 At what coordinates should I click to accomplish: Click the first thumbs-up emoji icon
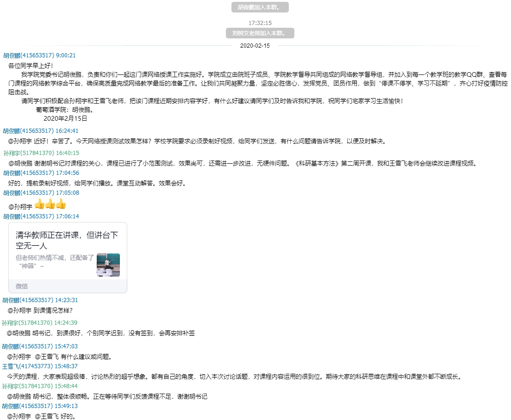click(x=39, y=204)
